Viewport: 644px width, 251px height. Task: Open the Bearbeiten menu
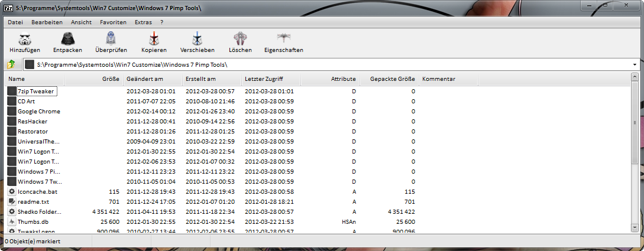tap(47, 22)
